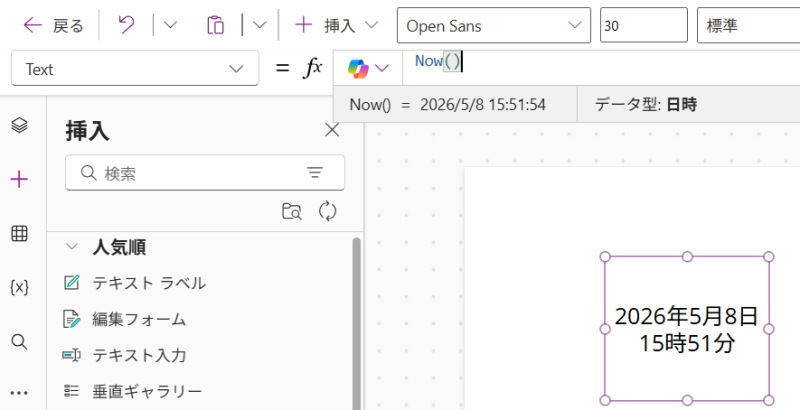
Task: Click the refresh circular arrows icon
Action: pos(328,211)
